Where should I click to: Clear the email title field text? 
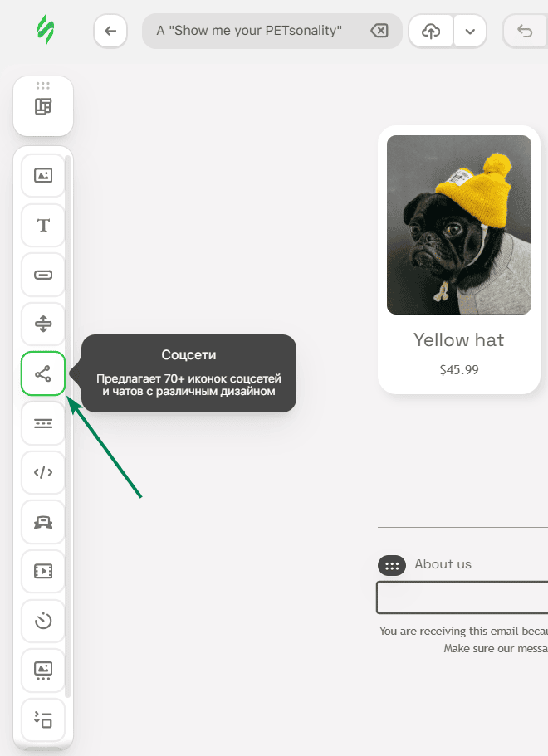379,32
